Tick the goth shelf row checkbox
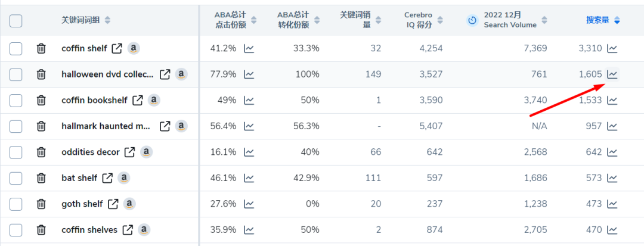 16,204
